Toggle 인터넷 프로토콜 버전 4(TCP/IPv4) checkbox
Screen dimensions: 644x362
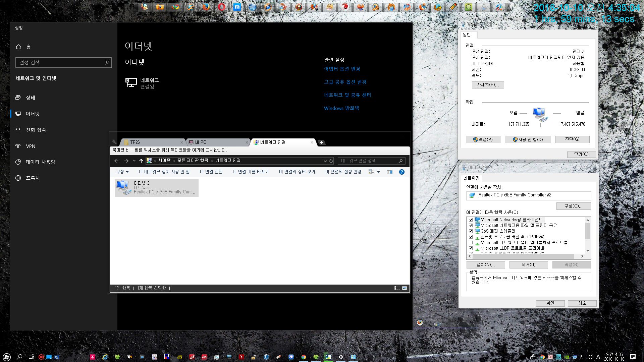pyautogui.click(x=471, y=237)
